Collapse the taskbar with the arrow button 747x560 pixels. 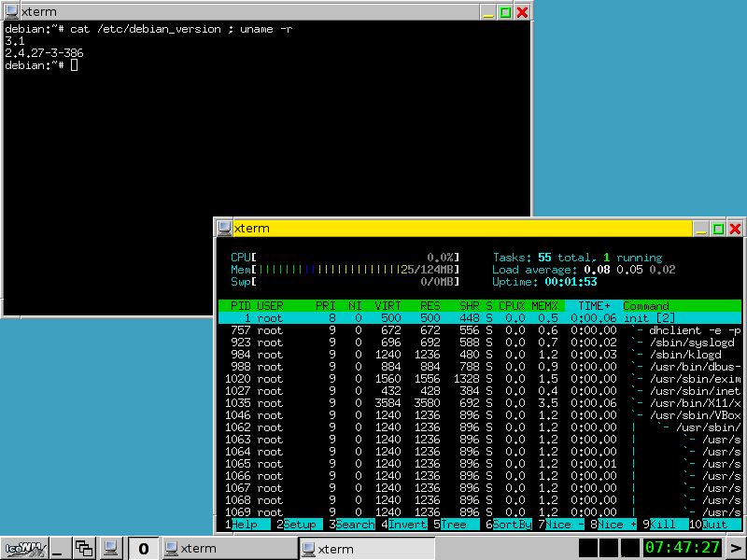[x=735, y=549]
